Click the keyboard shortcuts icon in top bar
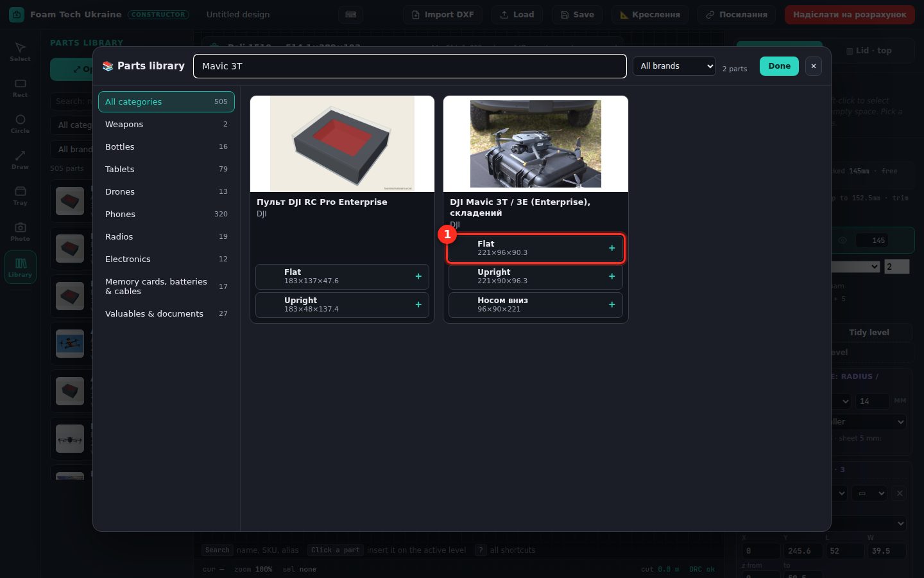The image size is (924, 578). tap(351, 15)
